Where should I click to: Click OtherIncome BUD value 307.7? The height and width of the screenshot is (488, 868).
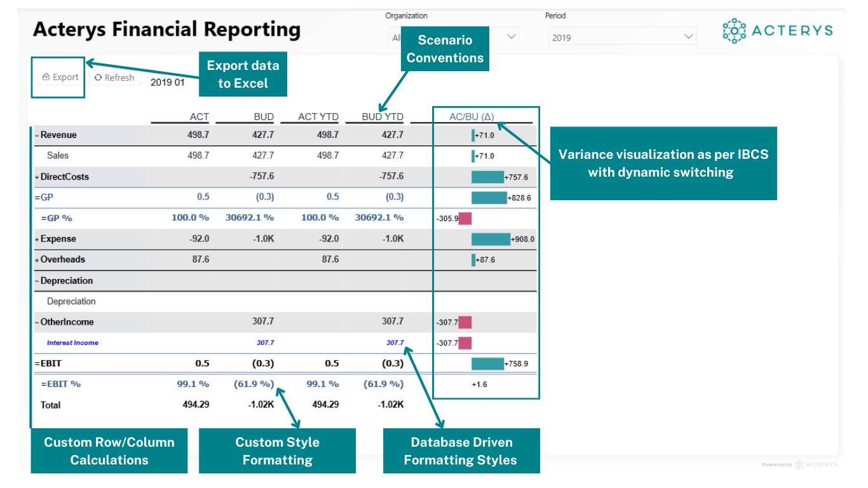(264, 322)
